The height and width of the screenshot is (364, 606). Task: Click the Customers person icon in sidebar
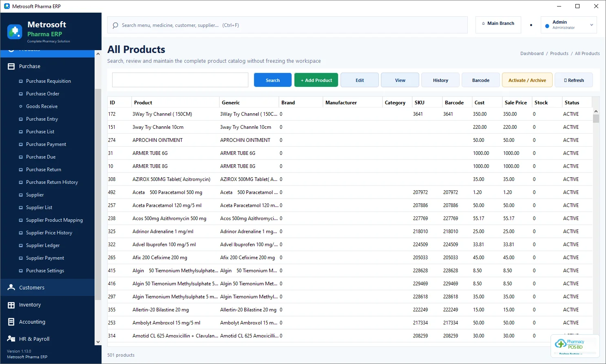tap(11, 287)
